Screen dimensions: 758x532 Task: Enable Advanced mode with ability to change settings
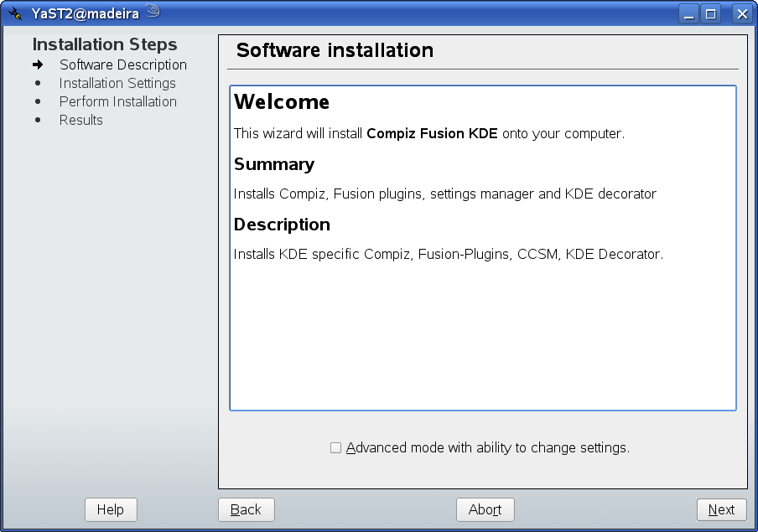pyautogui.click(x=335, y=448)
